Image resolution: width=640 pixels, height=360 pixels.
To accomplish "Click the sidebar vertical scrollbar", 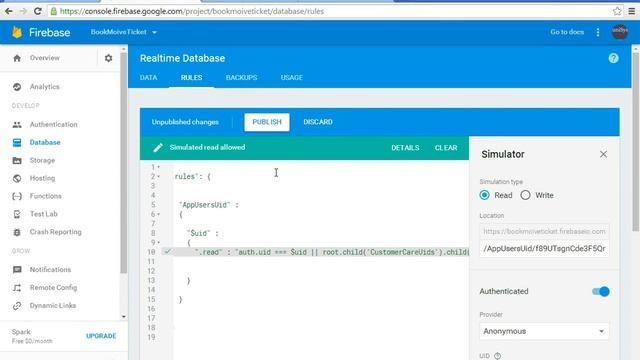I will tap(124, 163).
